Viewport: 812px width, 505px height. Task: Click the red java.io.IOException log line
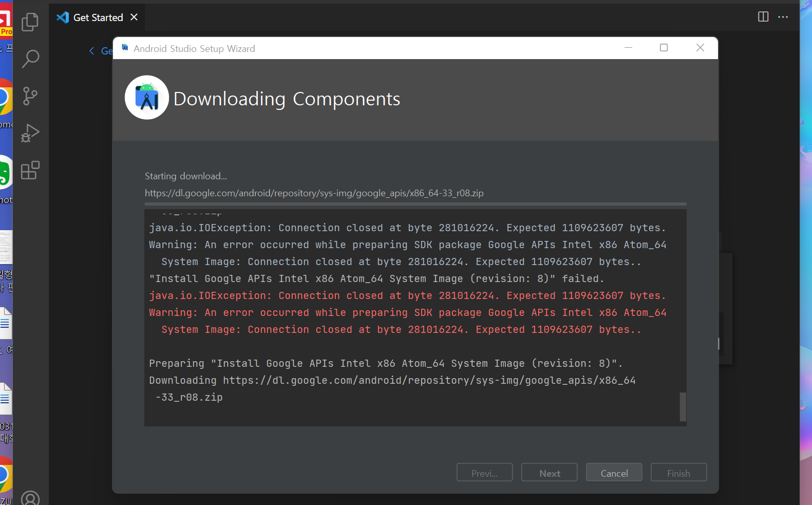(408, 296)
